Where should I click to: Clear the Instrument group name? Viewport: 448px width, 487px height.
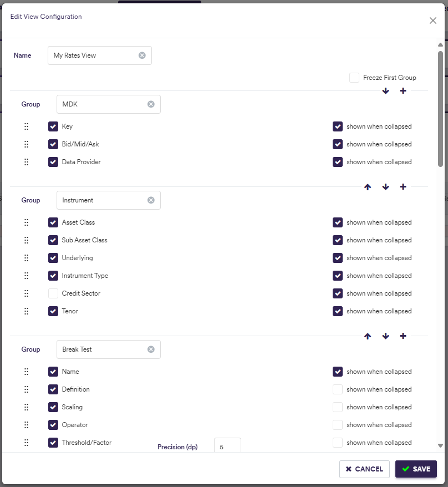[x=151, y=200]
